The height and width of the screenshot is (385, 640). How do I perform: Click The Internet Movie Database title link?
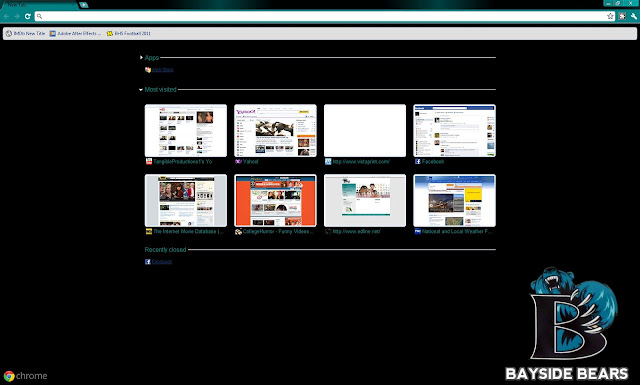(189, 231)
